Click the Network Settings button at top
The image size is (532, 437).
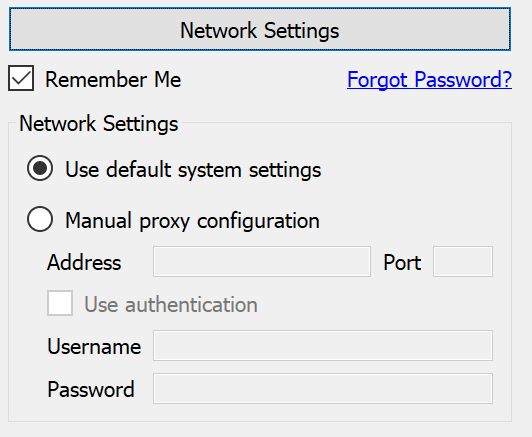click(260, 29)
